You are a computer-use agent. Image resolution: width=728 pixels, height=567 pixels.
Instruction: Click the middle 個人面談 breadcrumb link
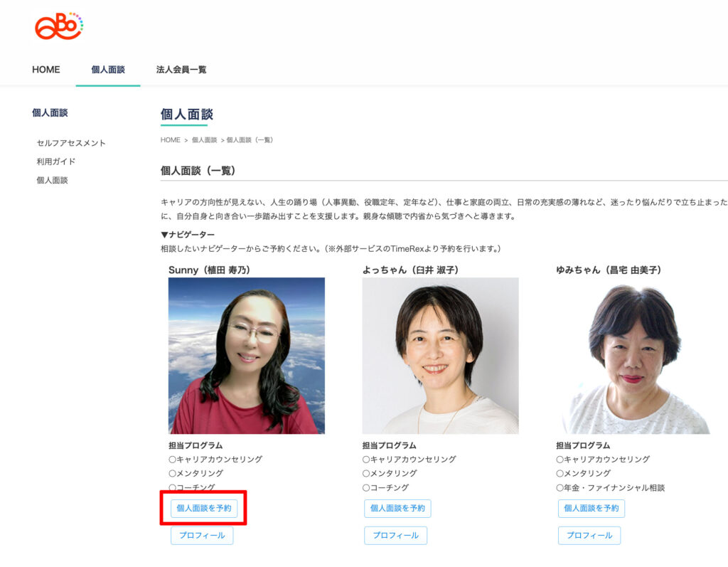pos(205,140)
